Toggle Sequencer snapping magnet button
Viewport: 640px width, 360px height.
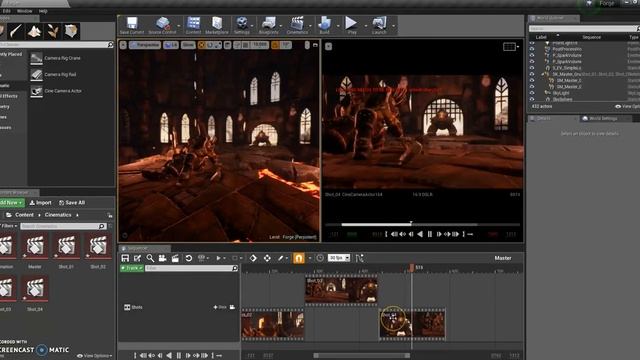click(x=299, y=258)
